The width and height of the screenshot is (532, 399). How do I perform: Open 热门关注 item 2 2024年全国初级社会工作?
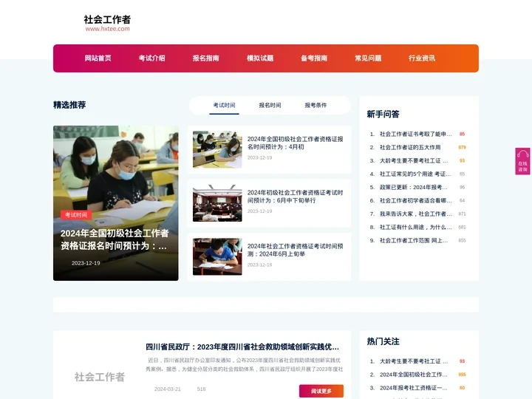coord(414,374)
